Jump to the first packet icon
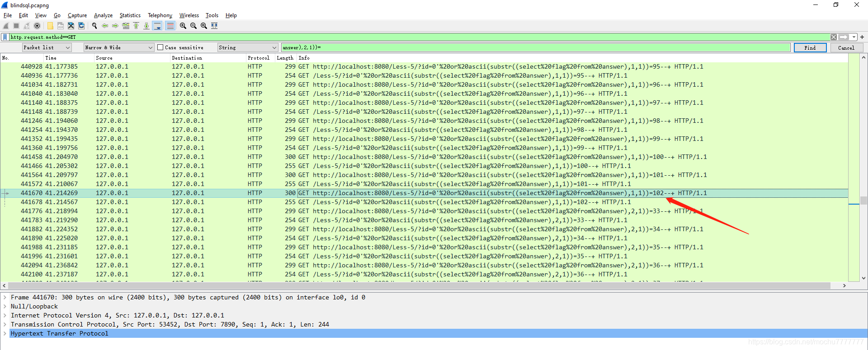This screenshot has height=350, width=868. click(136, 26)
